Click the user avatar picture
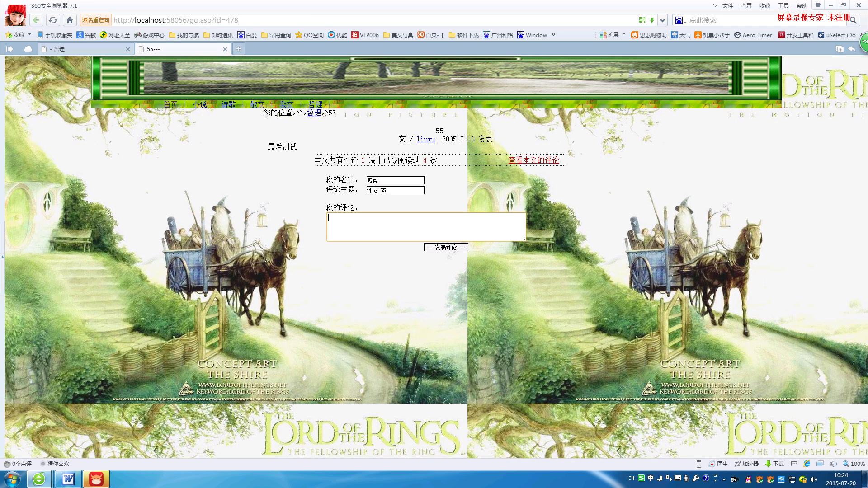The image size is (868, 488). click(15, 14)
